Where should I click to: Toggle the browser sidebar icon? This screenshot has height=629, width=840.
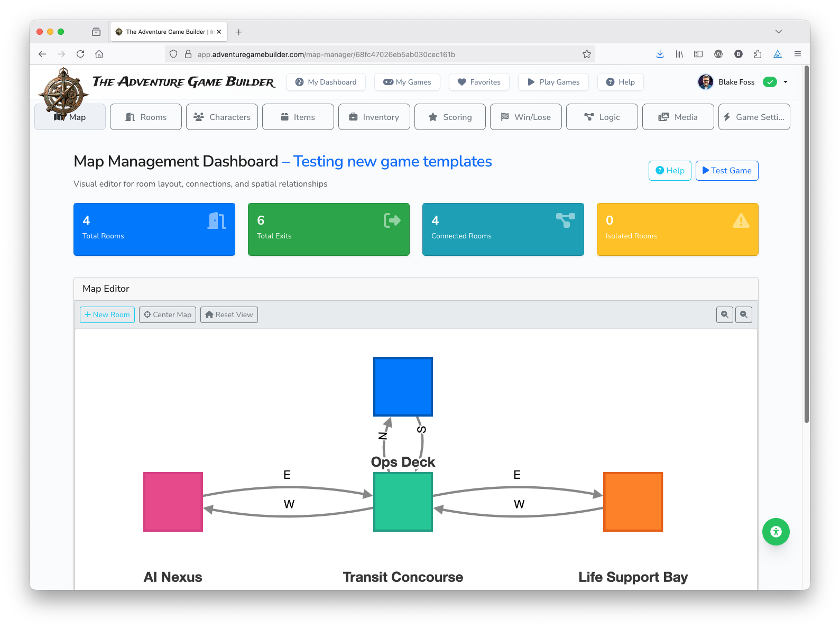(698, 54)
